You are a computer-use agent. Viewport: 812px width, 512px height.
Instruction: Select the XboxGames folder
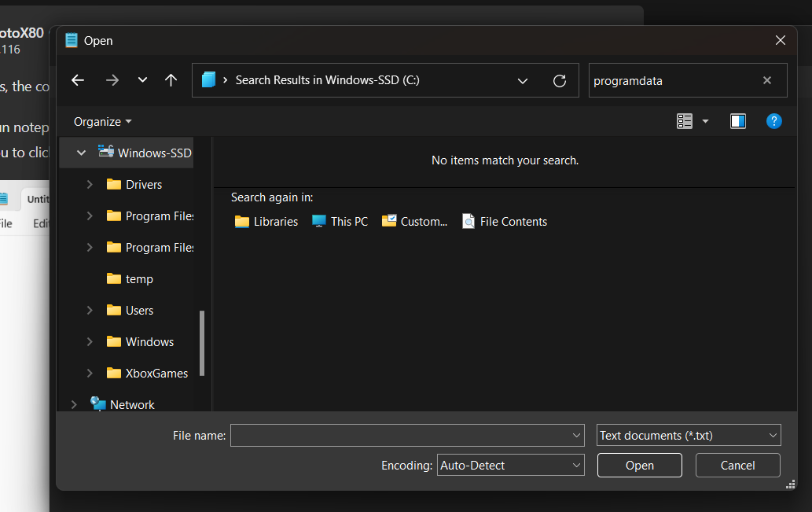[x=147, y=374]
